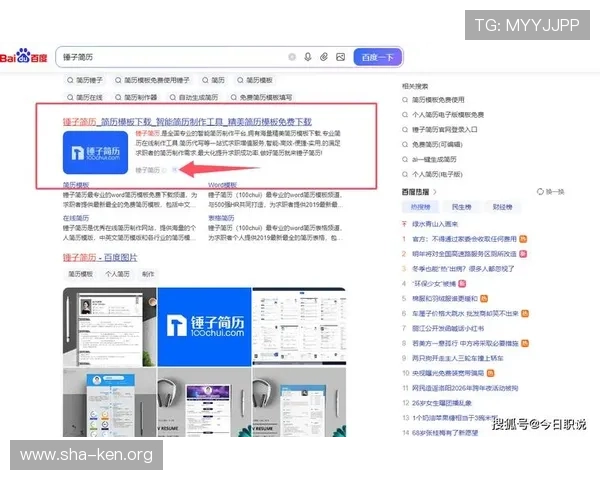This screenshot has height=480, width=600.
Task: Open the large blue 锤子简历 logo image
Action: [204, 327]
